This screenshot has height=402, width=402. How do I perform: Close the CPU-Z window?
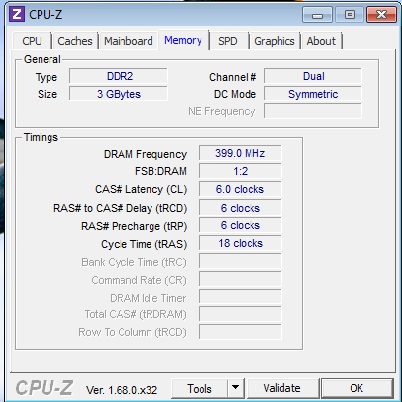(x=381, y=15)
